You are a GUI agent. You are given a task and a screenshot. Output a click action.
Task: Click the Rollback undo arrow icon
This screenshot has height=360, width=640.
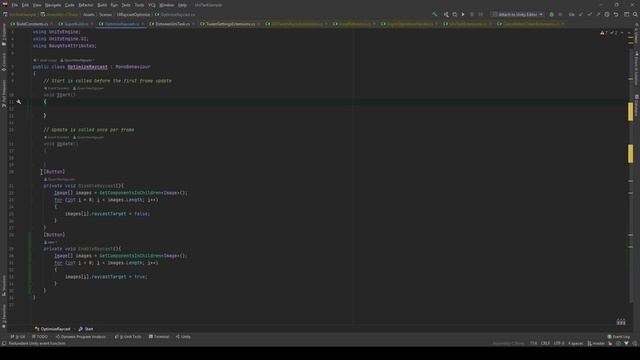(x=616, y=14)
